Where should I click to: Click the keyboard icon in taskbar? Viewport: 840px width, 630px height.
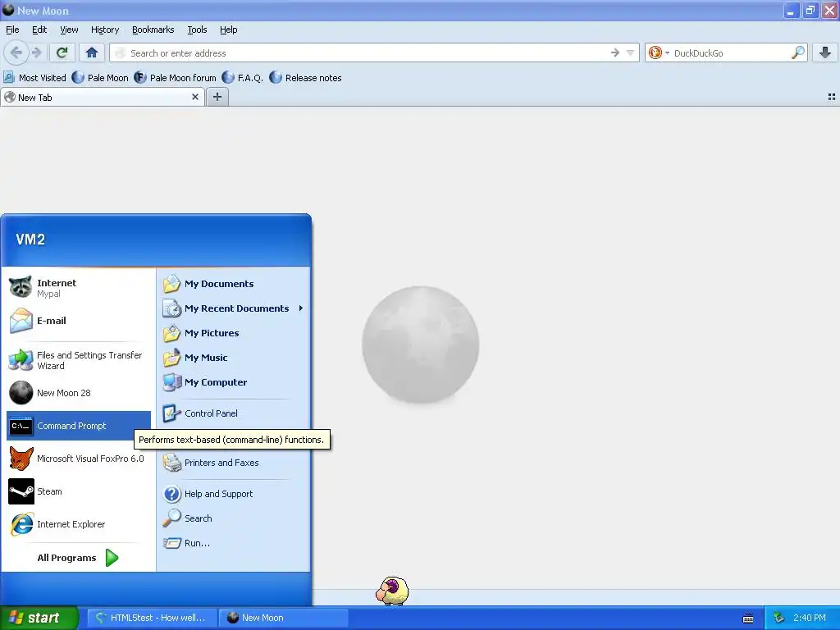click(x=748, y=619)
